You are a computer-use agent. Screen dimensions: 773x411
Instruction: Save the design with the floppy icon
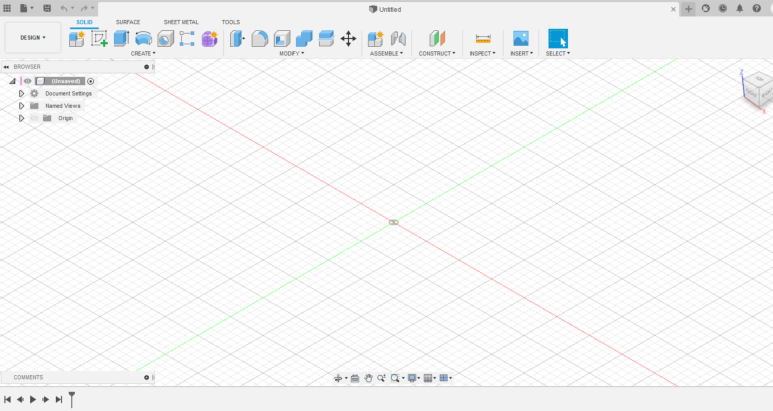tap(47, 8)
